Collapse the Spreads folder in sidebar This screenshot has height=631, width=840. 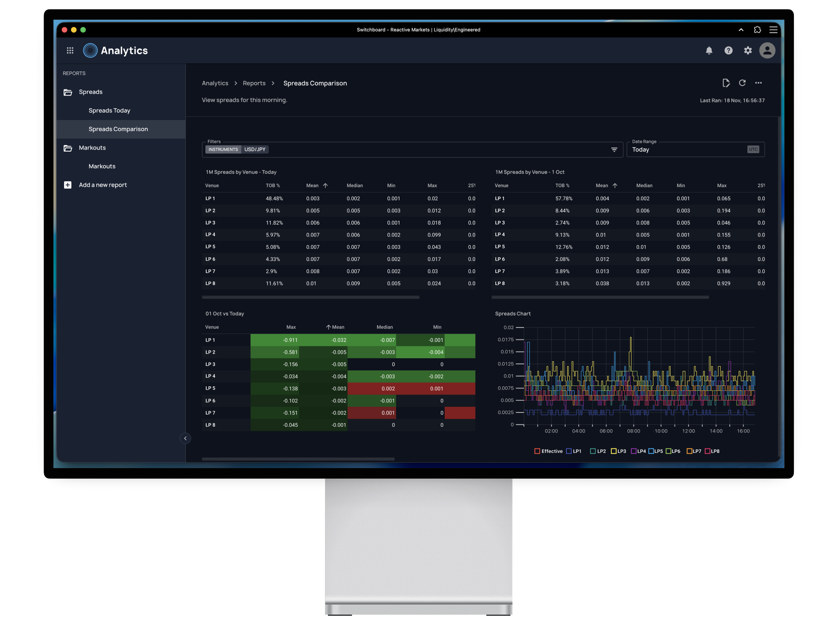point(91,92)
